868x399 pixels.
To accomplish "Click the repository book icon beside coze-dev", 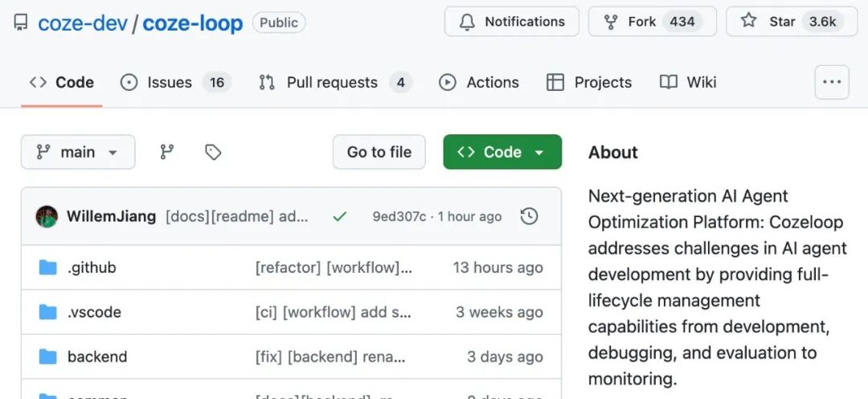I will coord(20,23).
